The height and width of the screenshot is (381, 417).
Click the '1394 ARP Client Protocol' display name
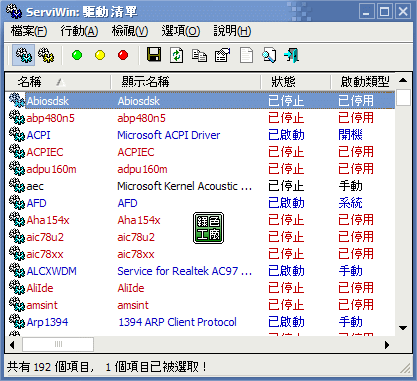tap(178, 322)
